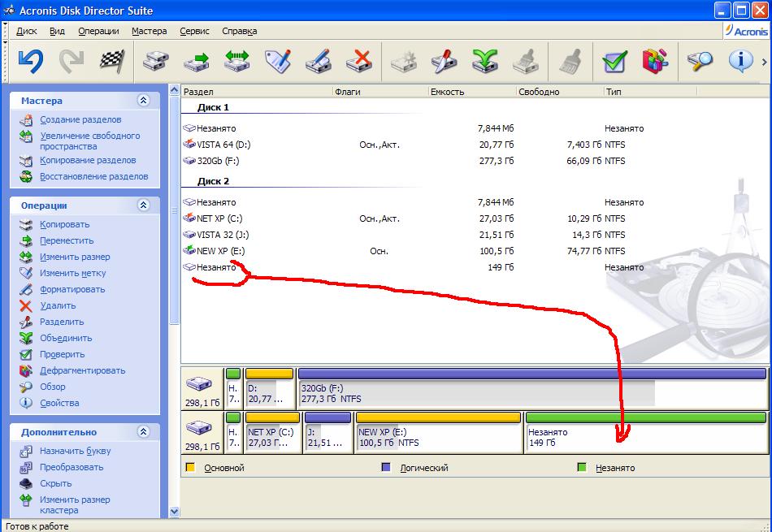Click the Format partition pen icon
Screen dimensions: 772x532
[318, 61]
